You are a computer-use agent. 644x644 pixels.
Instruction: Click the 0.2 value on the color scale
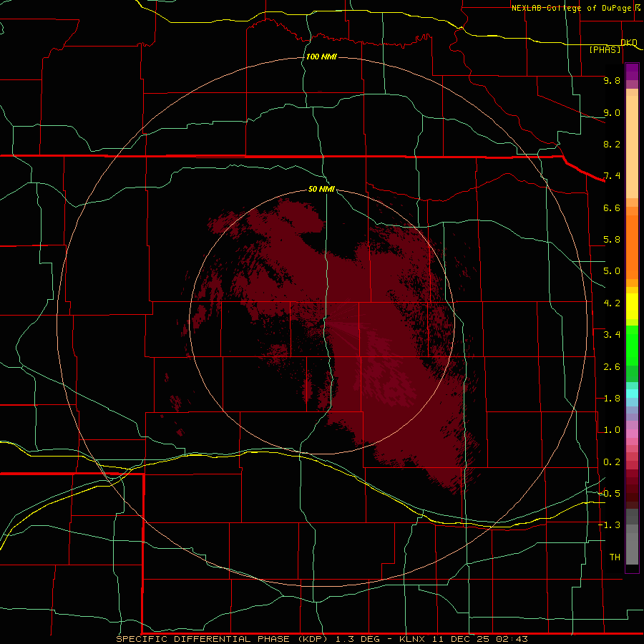[x=612, y=462]
